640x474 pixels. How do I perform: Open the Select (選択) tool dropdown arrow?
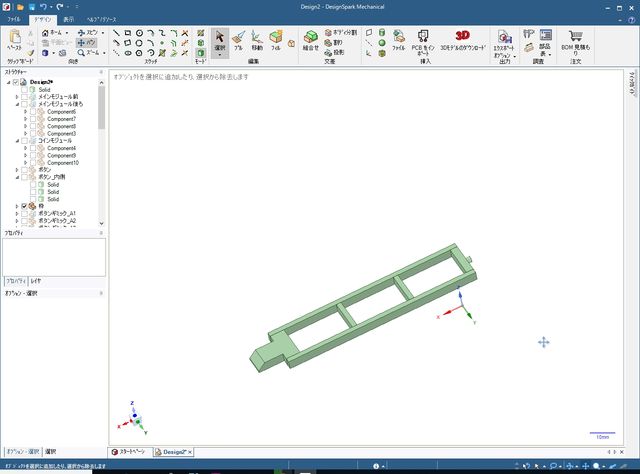220,55
